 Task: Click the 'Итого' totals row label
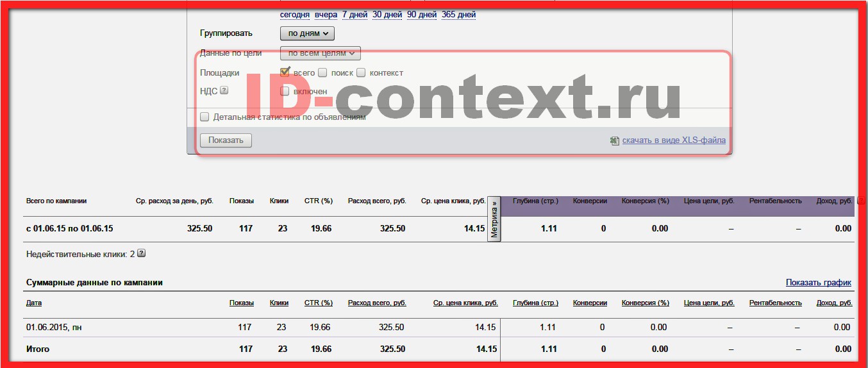pyautogui.click(x=38, y=349)
